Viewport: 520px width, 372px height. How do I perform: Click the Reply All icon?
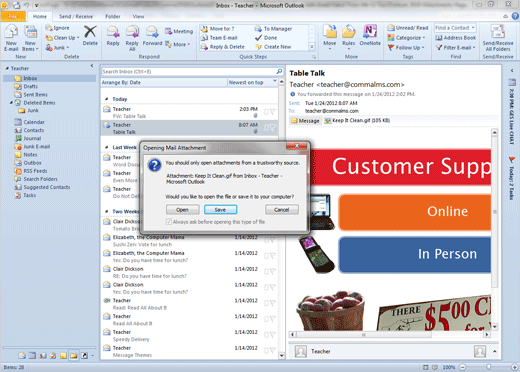132,33
